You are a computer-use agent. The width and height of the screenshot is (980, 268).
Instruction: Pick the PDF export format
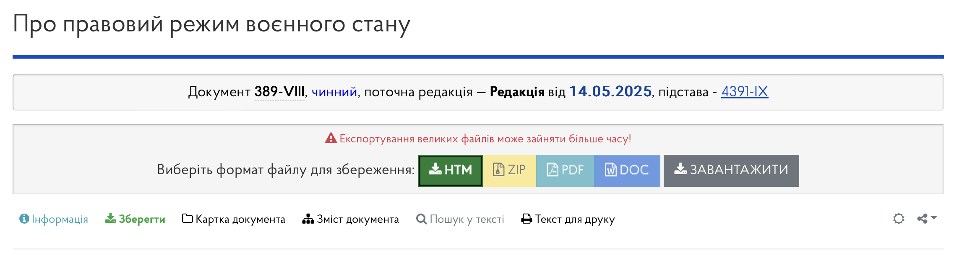(565, 170)
